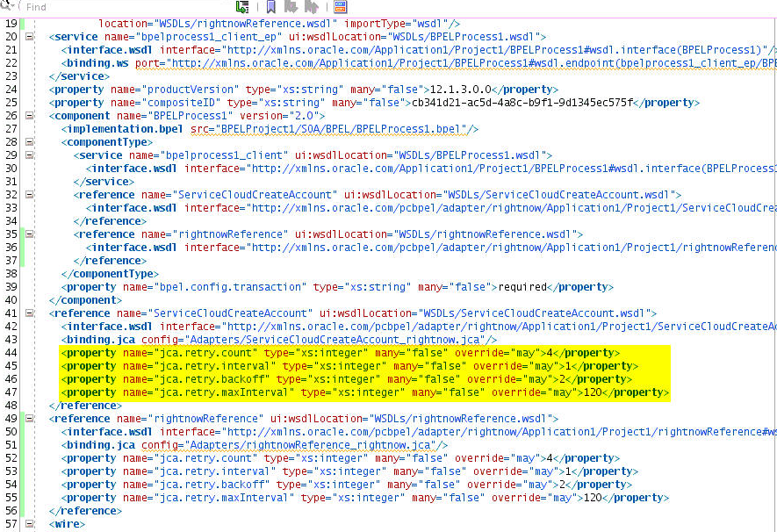Screen dimensions: 777x532
Task: Click the config path Adapters/rightnowReference_rightnow.jca
Action: [310, 445]
